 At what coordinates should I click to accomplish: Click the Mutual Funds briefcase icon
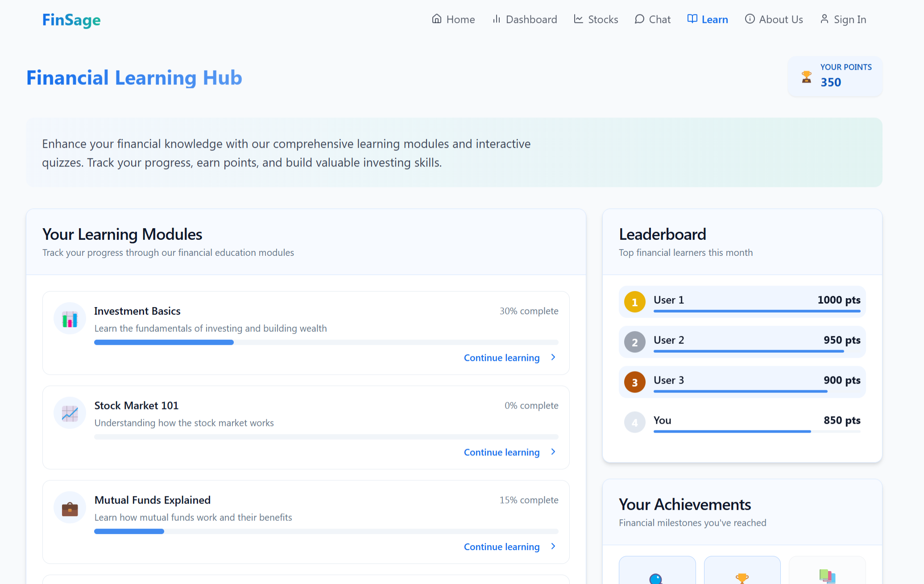click(70, 508)
